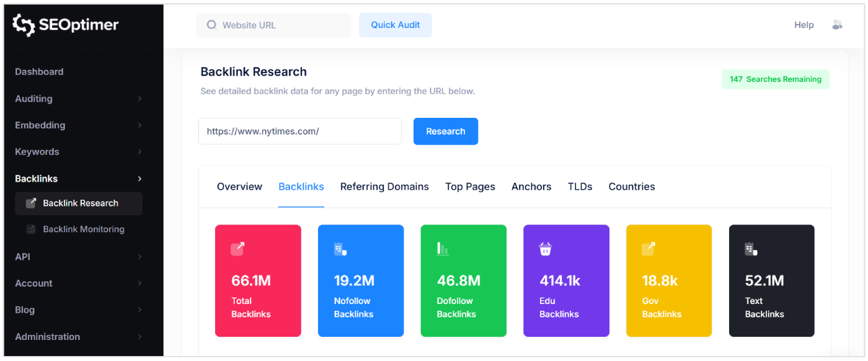Screen dimensions: 868x361
Task: Click inside the URL input showing nytimes.com
Action: (299, 131)
